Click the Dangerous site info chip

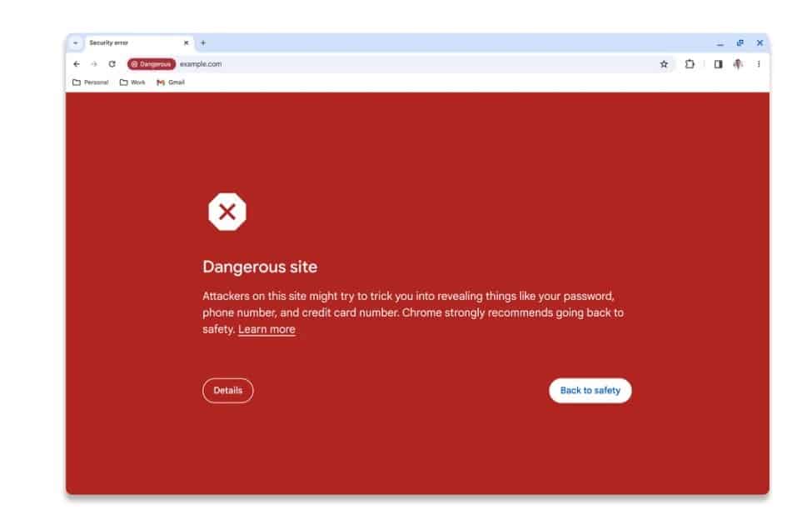[x=152, y=64]
